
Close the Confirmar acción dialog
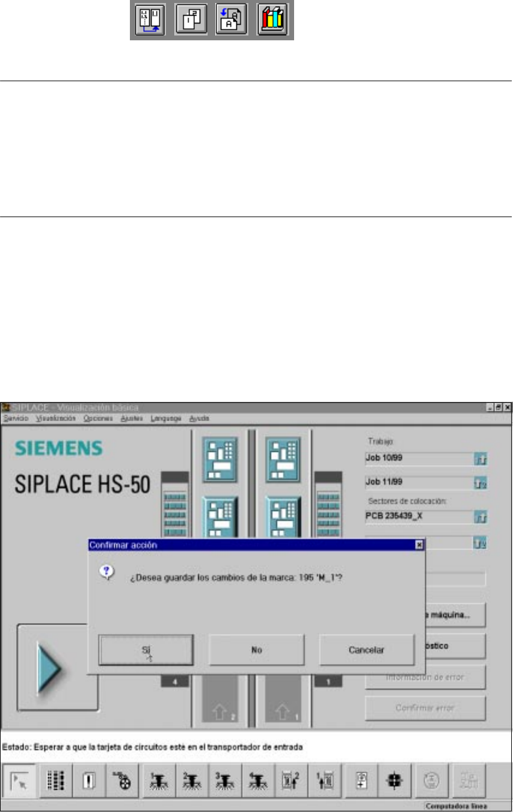(x=419, y=545)
